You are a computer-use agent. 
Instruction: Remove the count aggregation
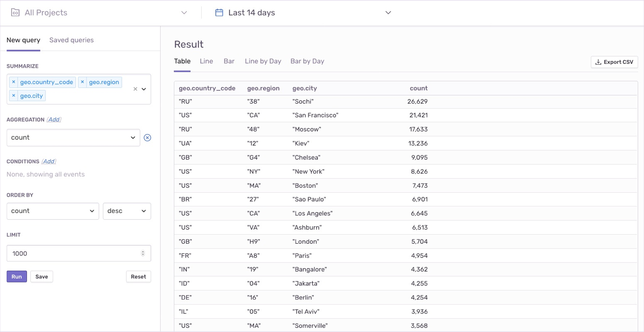pyautogui.click(x=147, y=138)
